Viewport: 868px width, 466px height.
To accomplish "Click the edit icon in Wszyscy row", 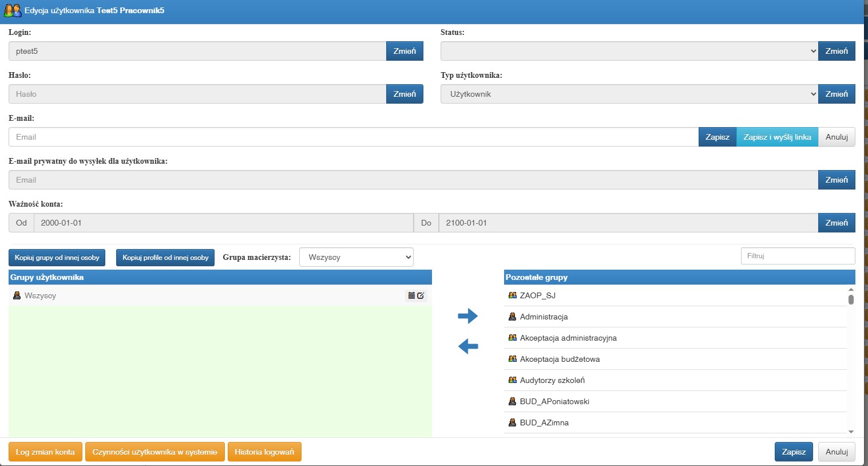I will pyautogui.click(x=421, y=295).
